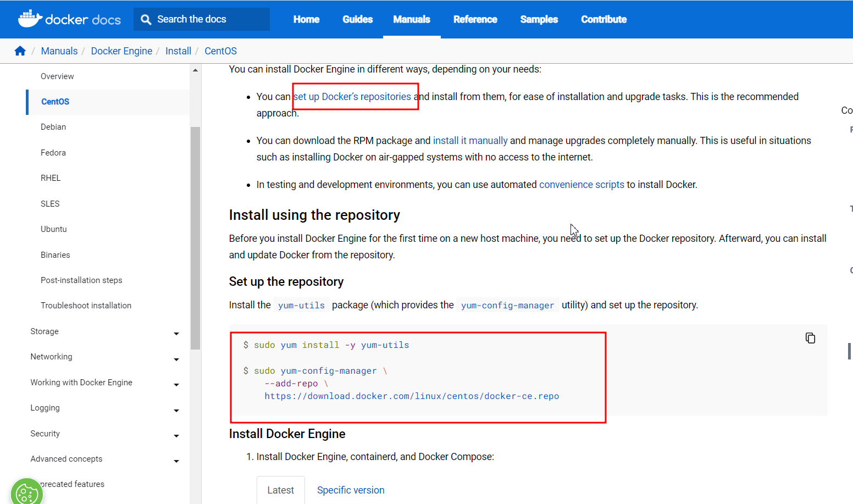Click the sidebar scroll-up arrow

195,70
